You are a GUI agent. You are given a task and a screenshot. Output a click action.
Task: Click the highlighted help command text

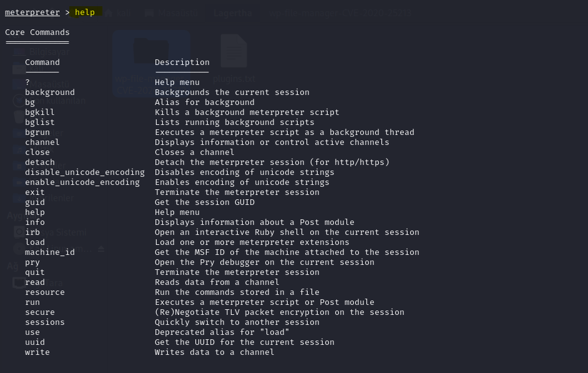click(85, 12)
